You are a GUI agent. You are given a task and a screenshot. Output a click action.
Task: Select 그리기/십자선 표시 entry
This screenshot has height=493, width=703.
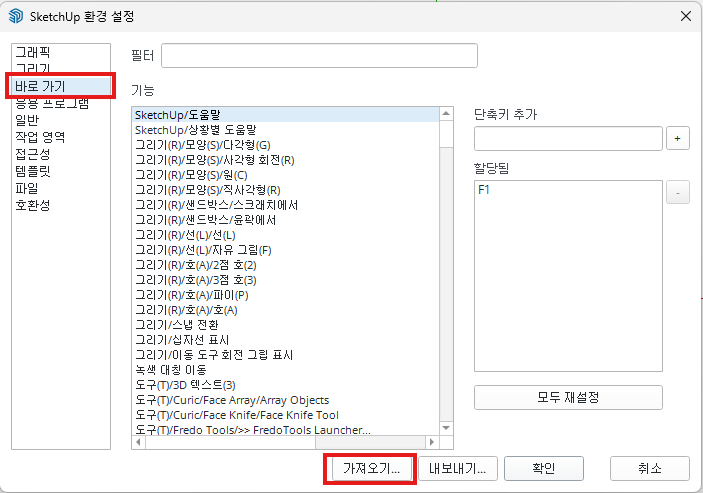pos(286,340)
